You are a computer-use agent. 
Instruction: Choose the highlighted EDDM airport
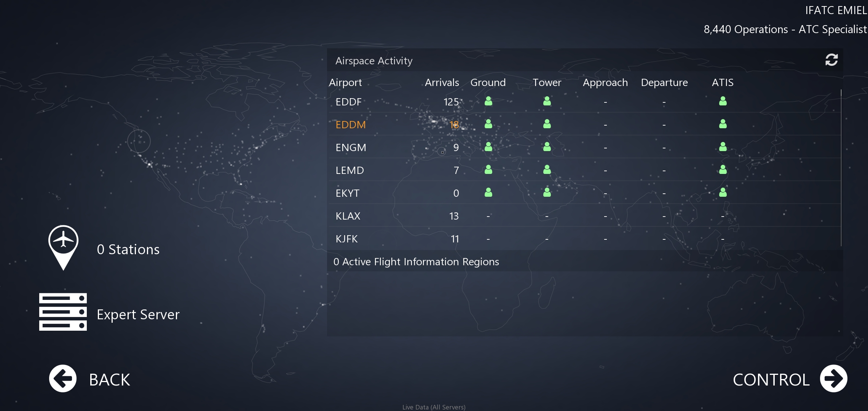[351, 125]
